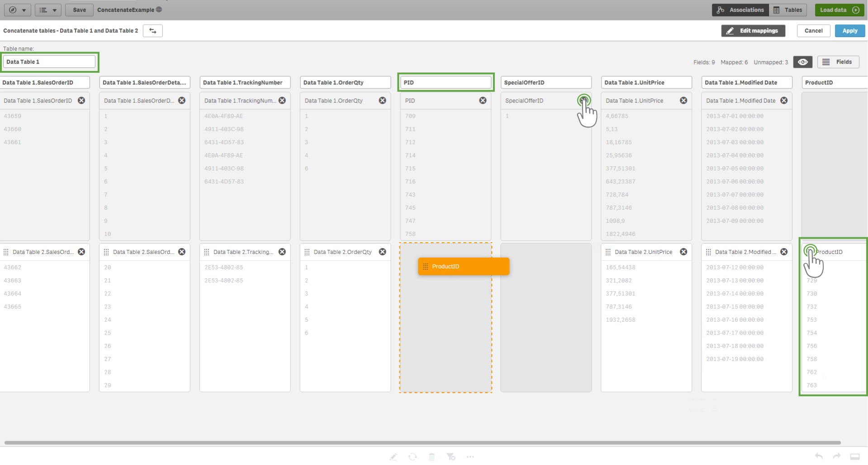The width and height of the screenshot is (868, 465).
Task: Click the Apply button
Action: click(849, 31)
